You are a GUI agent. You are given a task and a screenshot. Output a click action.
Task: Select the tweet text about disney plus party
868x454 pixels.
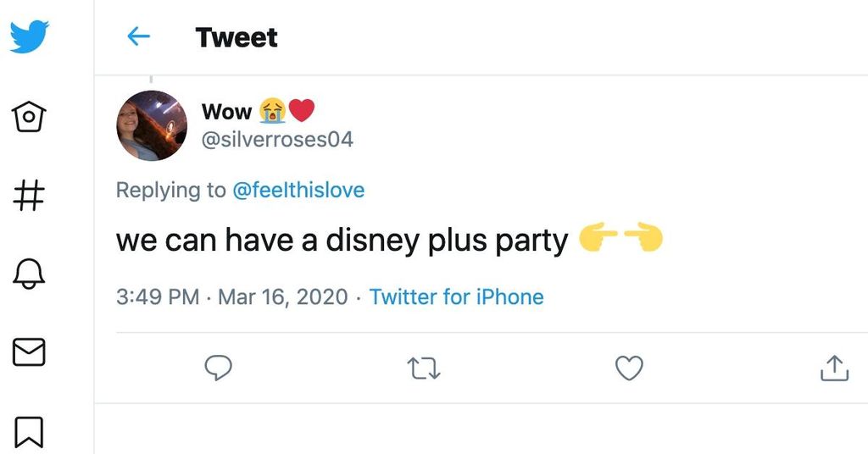342,241
